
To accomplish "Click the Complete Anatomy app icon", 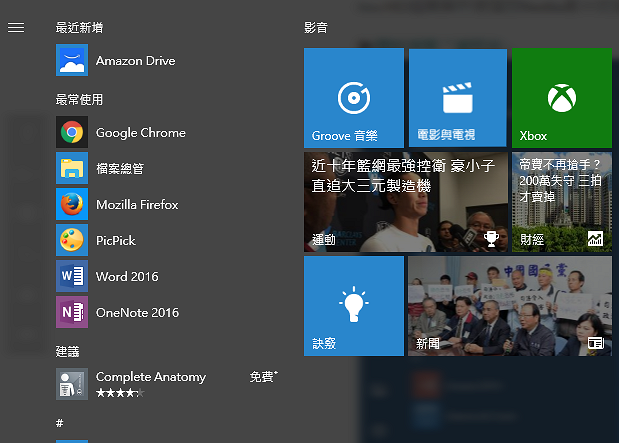I will [x=72, y=384].
